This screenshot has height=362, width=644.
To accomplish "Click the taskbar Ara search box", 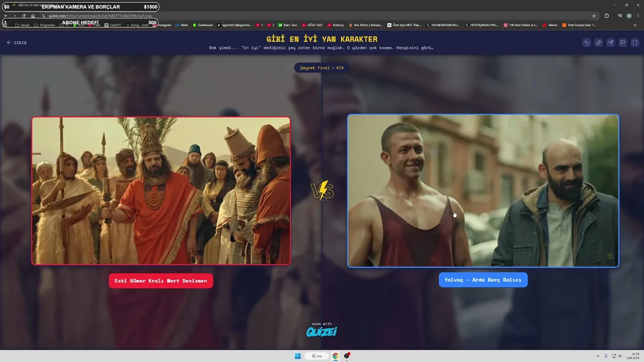I will (317, 356).
